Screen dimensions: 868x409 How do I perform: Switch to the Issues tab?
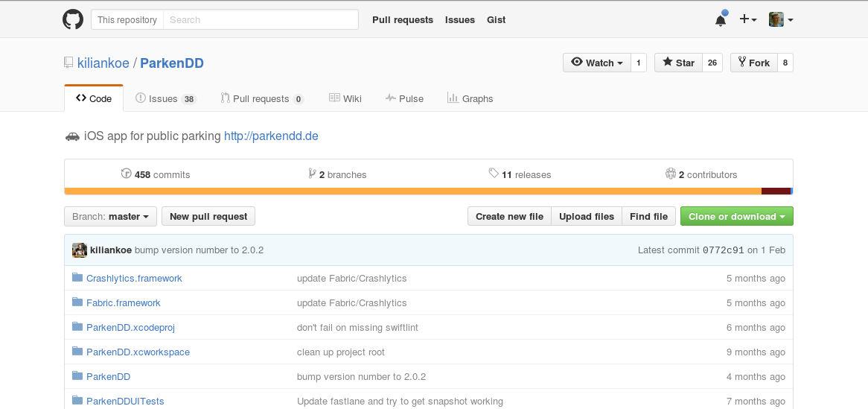[x=165, y=98]
